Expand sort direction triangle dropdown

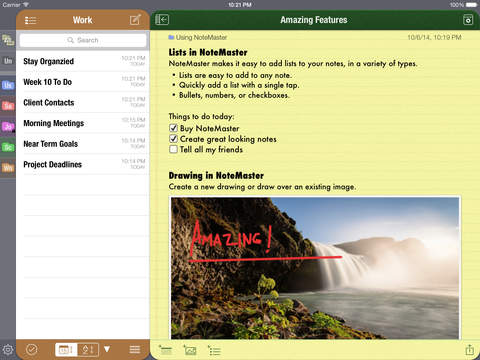tap(107, 349)
